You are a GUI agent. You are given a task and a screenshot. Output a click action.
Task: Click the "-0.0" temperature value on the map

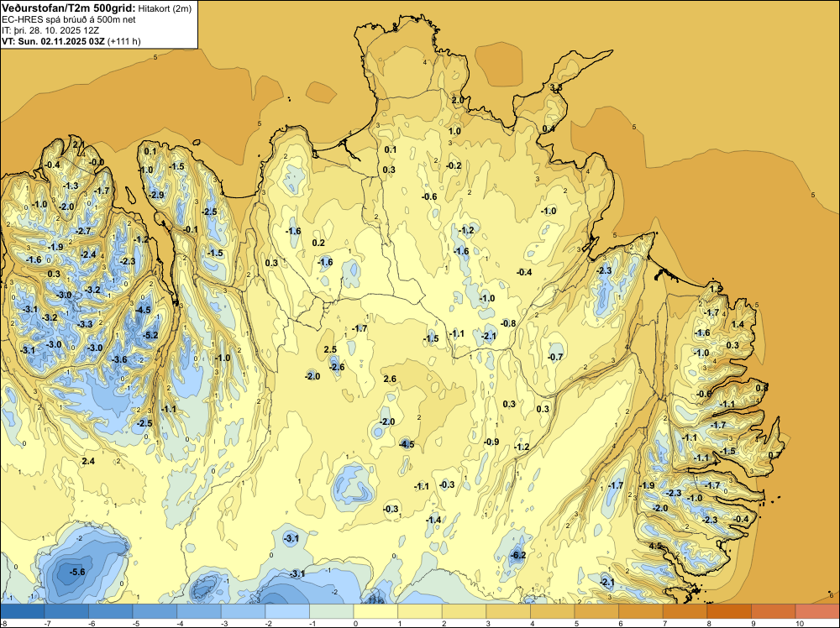[97, 162]
